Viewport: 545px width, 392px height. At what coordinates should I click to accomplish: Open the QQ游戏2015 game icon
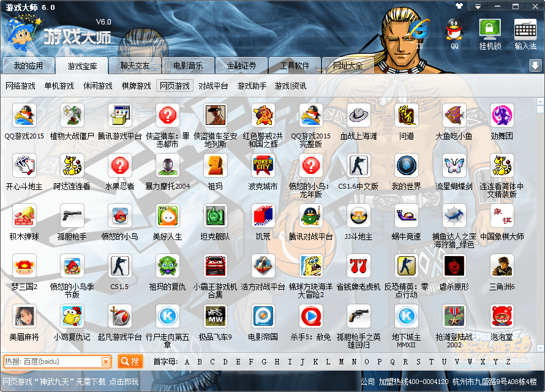click(x=24, y=115)
